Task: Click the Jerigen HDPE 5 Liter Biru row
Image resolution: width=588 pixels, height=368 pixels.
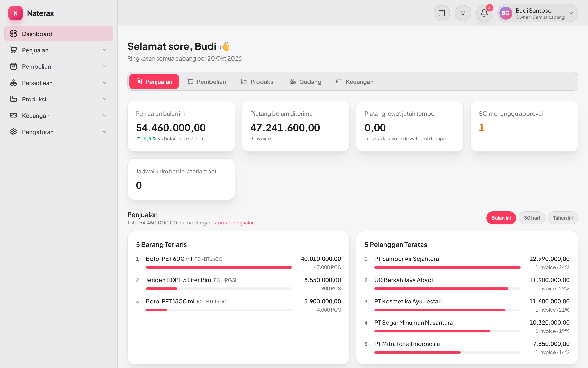Action: tap(238, 284)
